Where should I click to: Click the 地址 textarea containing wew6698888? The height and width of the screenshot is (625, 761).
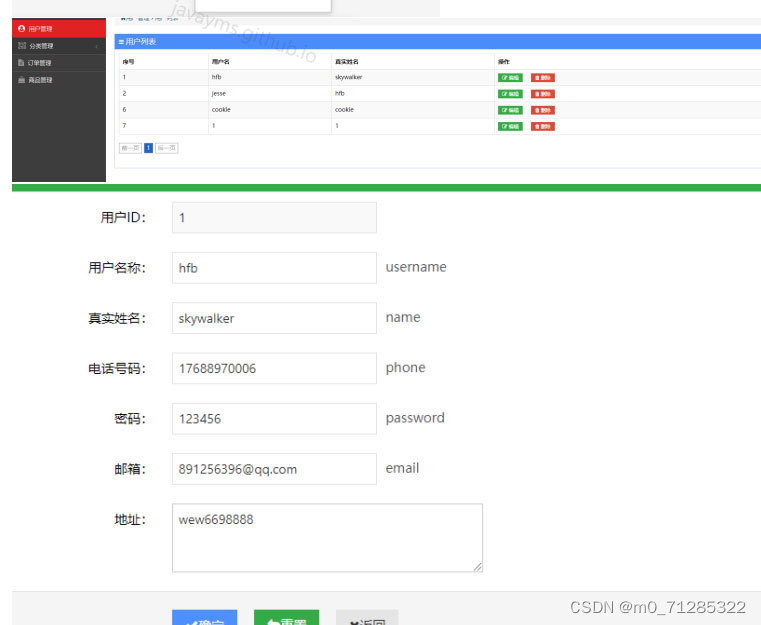[328, 538]
